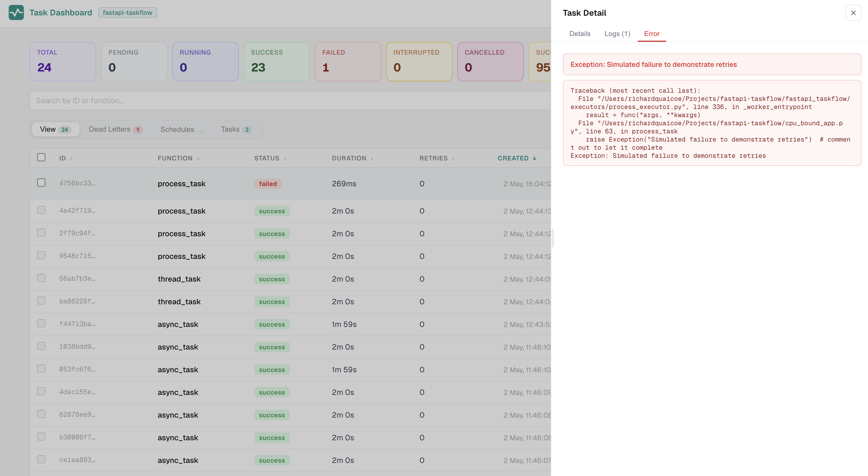This screenshot has width=868, height=476.
Task: Sort by the ID column arrows
Action: click(x=71, y=158)
